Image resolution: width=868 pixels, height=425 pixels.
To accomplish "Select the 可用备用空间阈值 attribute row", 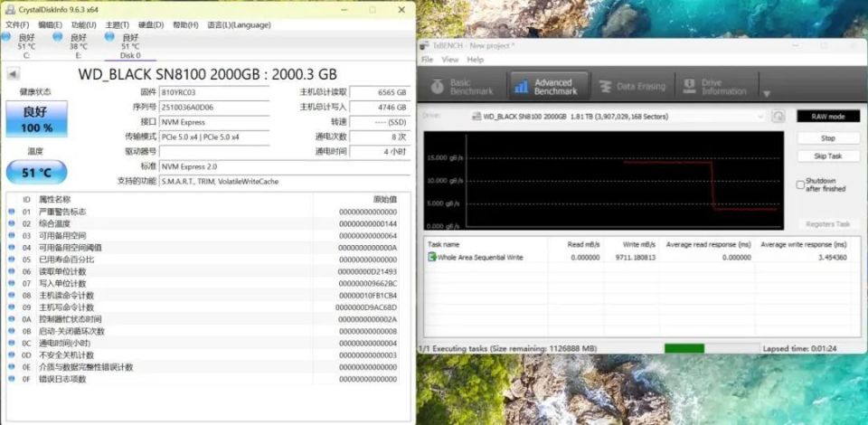I will 209,248.
